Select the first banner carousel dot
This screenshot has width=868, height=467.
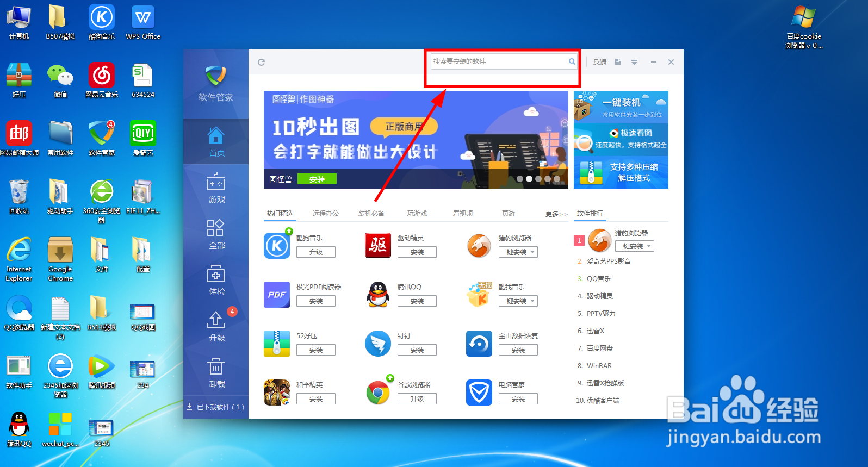(520, 179)
